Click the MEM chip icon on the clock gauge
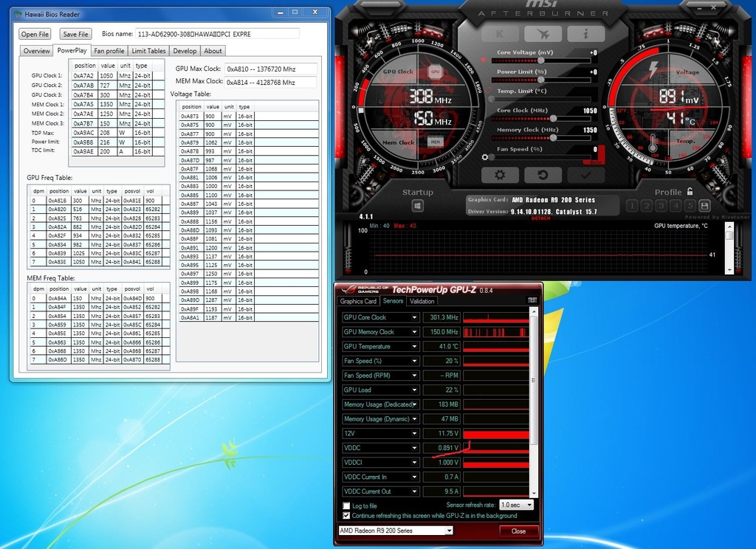 coord(436,142)
